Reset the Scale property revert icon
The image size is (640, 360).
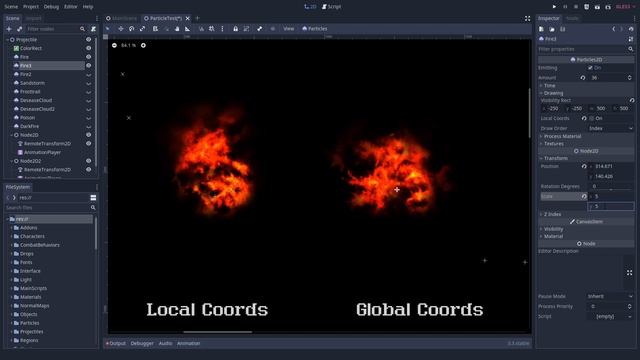584,196
